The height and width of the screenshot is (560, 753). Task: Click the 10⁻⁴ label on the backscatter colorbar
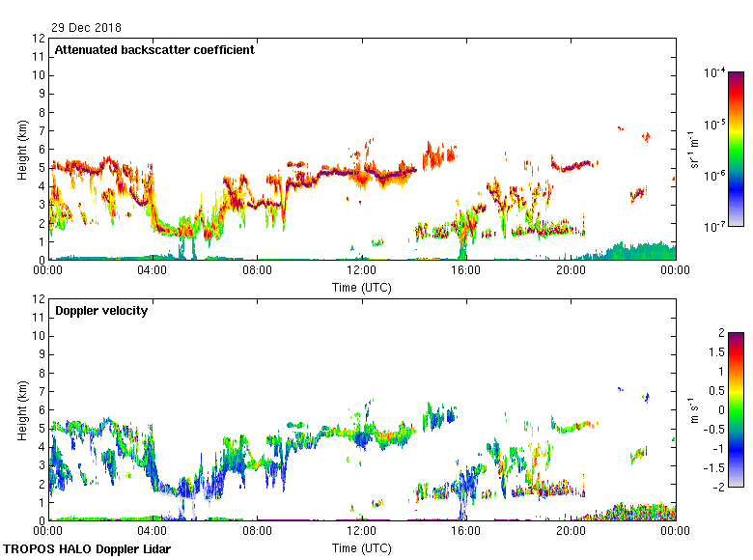[714, 72]
